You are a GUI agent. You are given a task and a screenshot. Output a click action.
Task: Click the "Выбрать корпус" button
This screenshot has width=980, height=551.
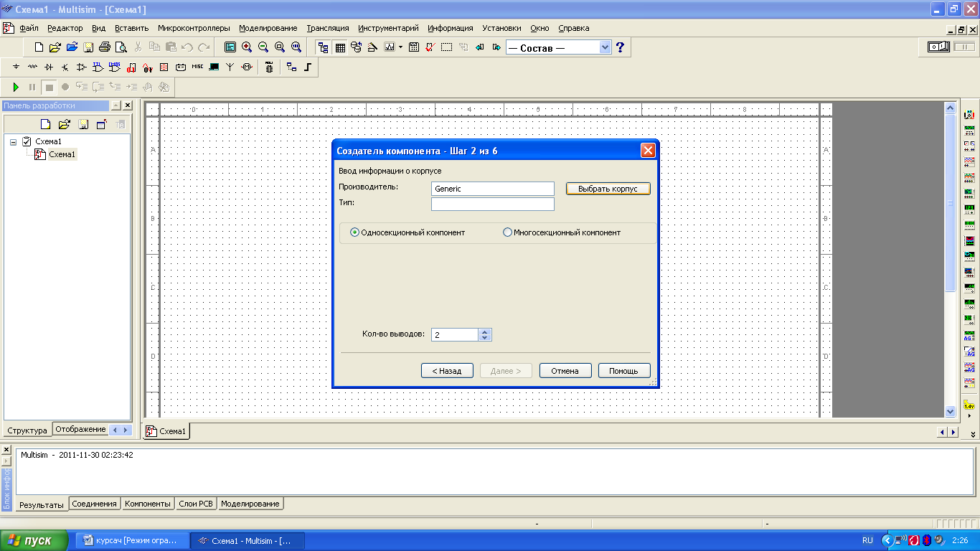(608, 189)
